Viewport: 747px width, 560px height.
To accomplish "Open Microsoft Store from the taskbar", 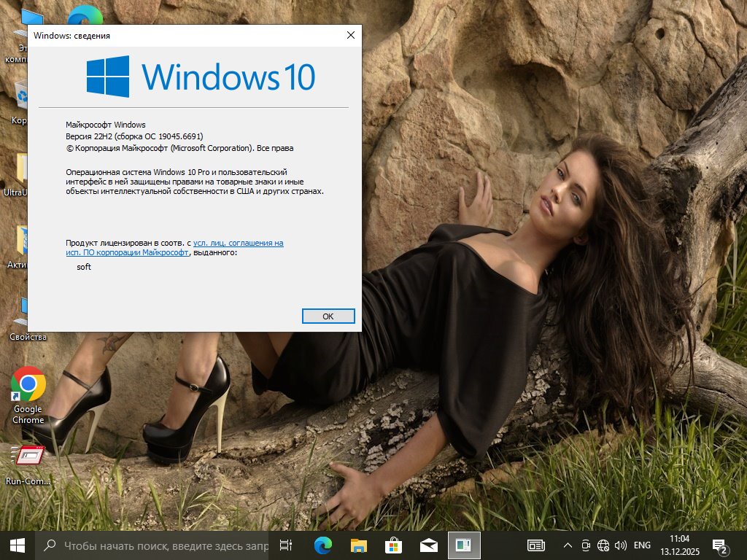I will [393, 545].
